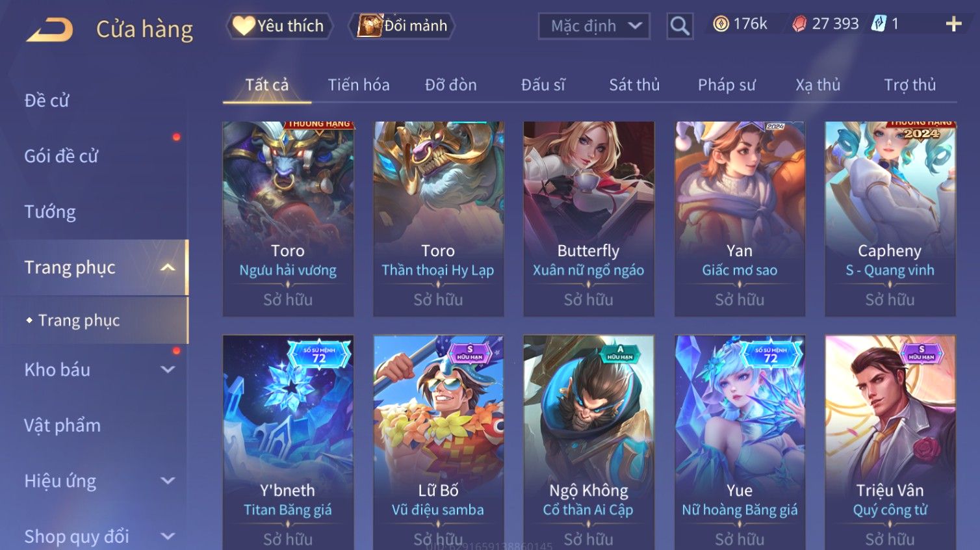The image size is (980, 550).
Task: Click the gold coin 176k icon
Action: [721, 24]
